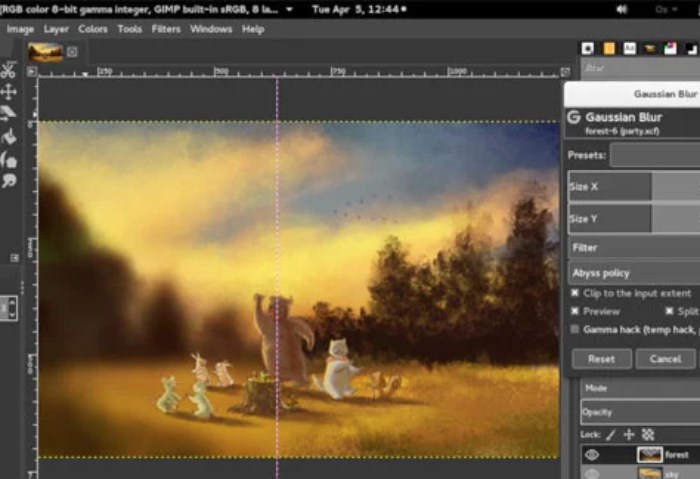Open the orange dock tab icon
The width and height of the screenshot is (700, 479).
610,47
